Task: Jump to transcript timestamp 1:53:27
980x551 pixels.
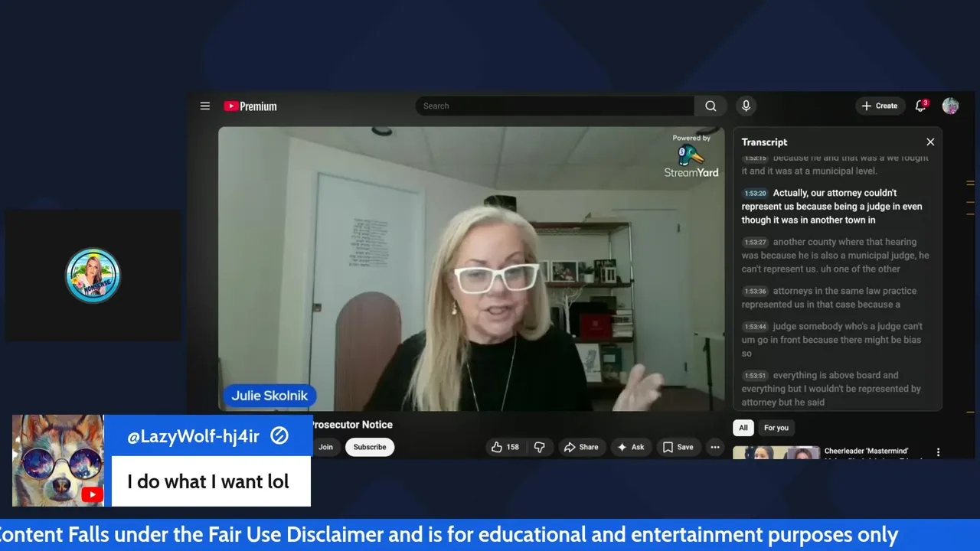Action: click(x=755, y=243)
